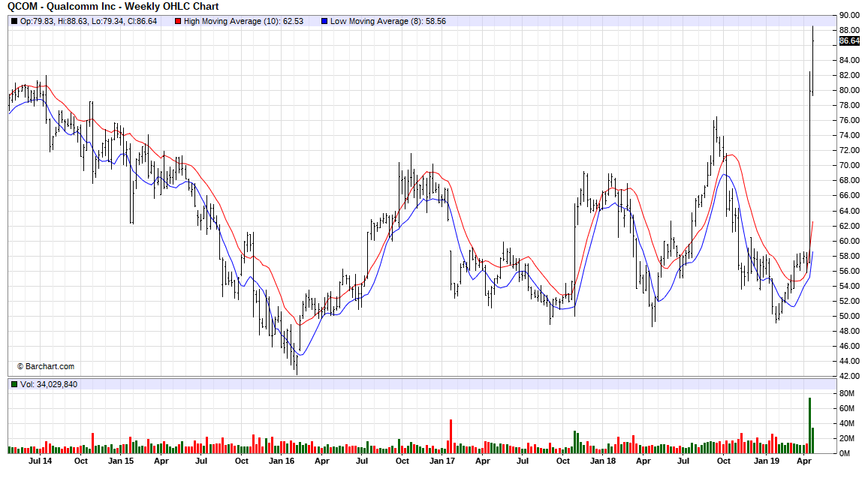This screenshot has width=868, height=484.
Task: Click the tallest green volume bar
Action: pos(809,425)
